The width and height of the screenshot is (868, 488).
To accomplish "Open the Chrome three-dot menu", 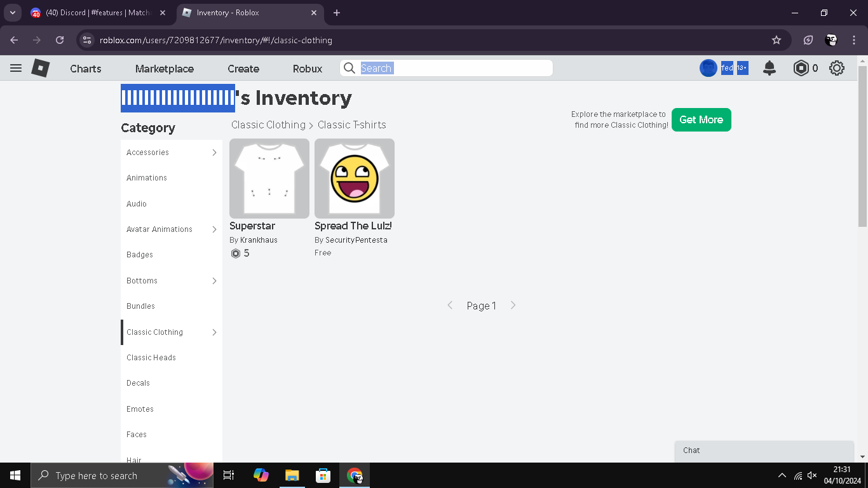I will 854,40.
